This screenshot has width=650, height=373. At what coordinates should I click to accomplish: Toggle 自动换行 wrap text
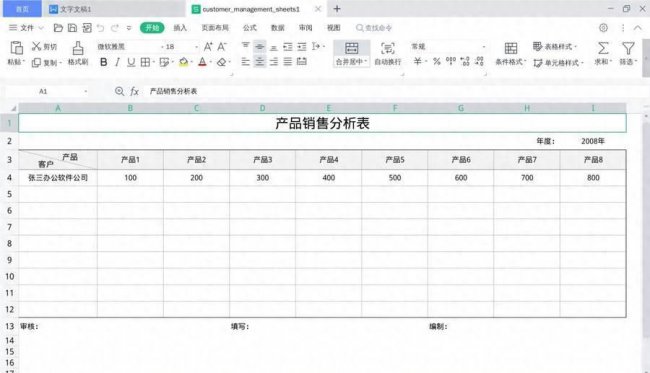388,53
